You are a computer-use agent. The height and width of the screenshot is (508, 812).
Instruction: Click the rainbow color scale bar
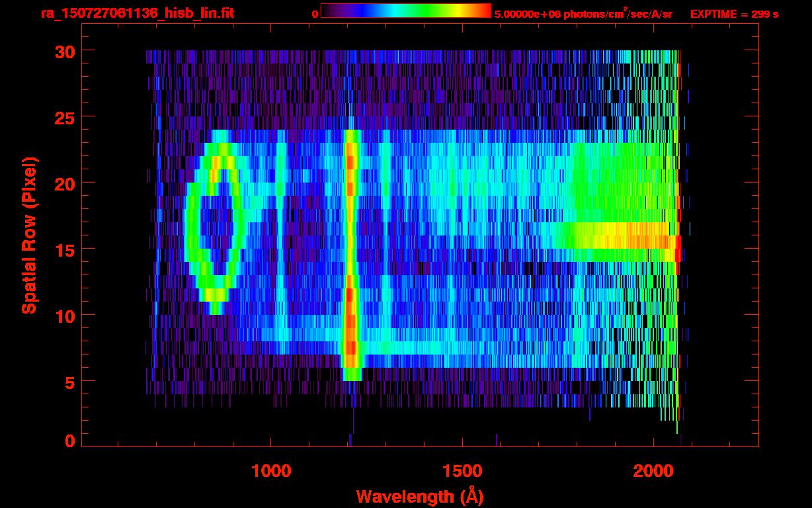pos(406,11)
